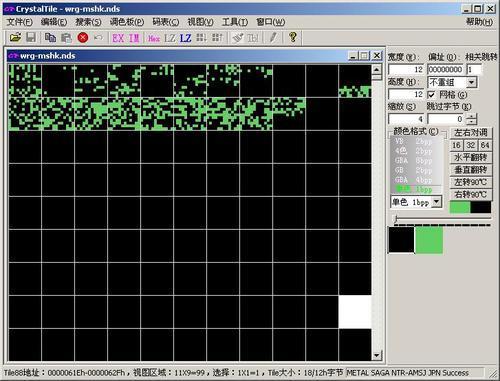Click the open file folder icon
This screenshot has width=500, height=381.
pos(15,37)
